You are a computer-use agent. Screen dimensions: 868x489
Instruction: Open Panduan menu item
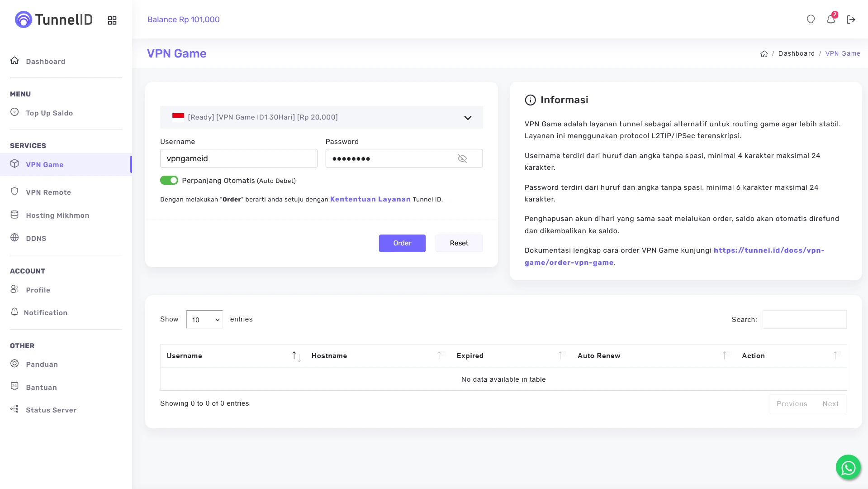(x=66, y=364)
